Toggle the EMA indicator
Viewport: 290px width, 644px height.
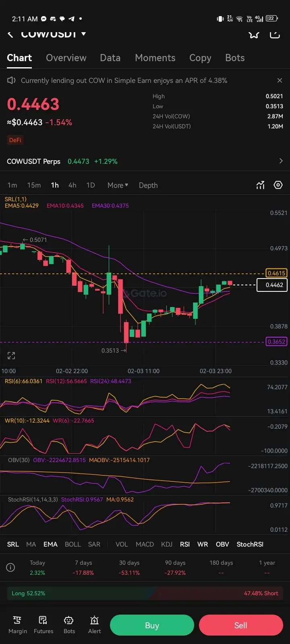50,544
